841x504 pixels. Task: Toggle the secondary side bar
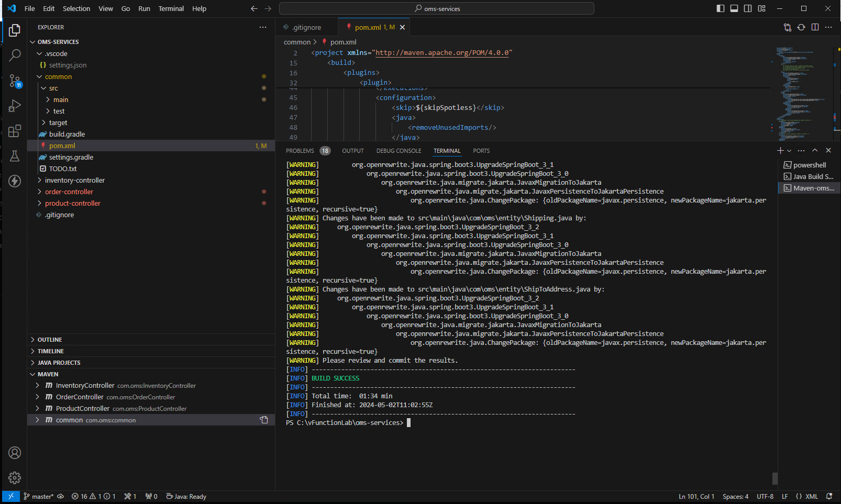[748, 8]
